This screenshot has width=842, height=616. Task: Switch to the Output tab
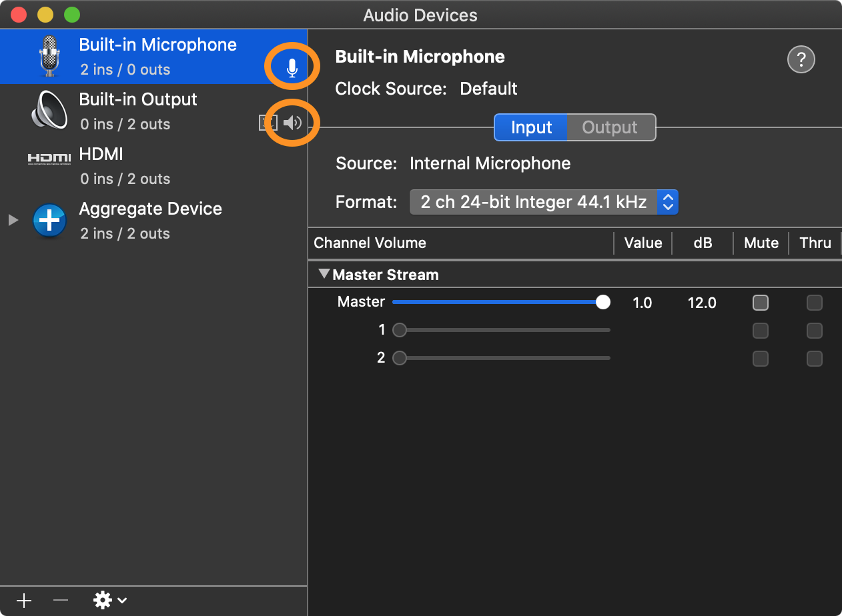click(x=610, y=127)
